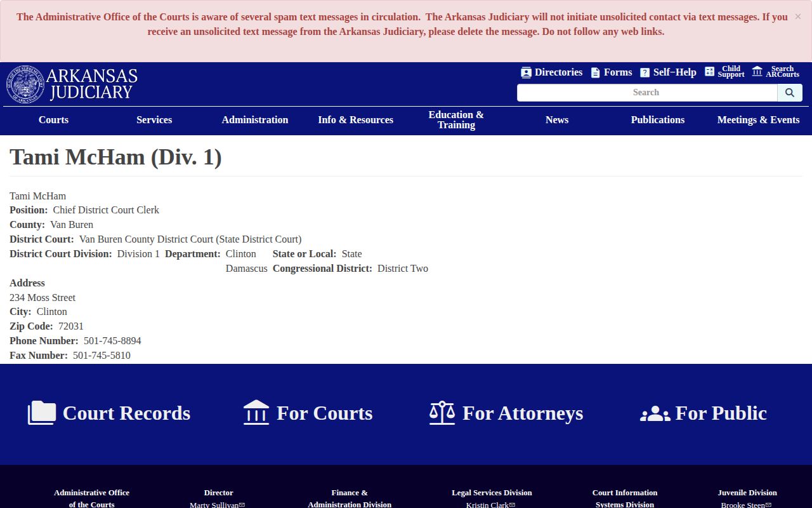The width and height of the screenshot is (812, 508).
Task: Click the Search ARCourts building icon
Action: point(757,71)
